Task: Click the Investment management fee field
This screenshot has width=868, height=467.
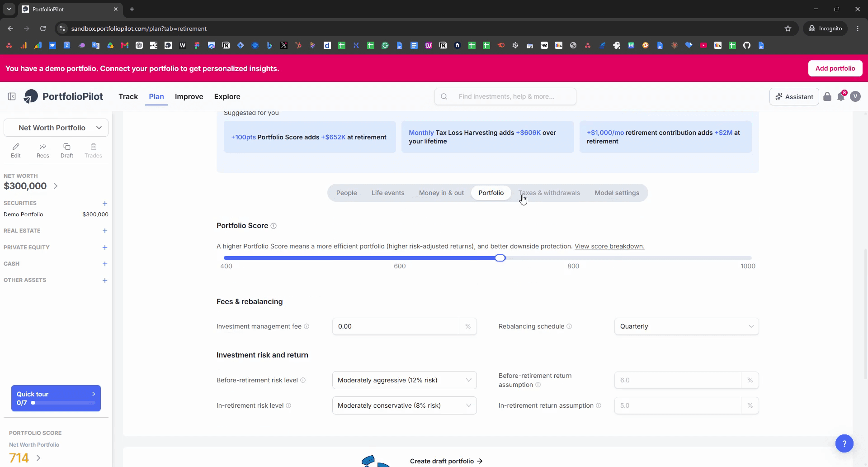Action: pyautogui.click(x=396, y=326)
